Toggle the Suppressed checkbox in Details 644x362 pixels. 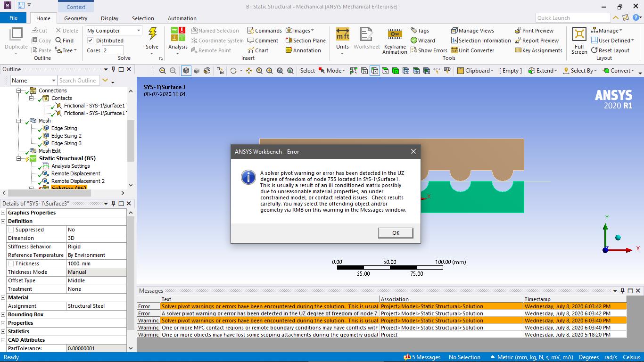click(11, 230)
